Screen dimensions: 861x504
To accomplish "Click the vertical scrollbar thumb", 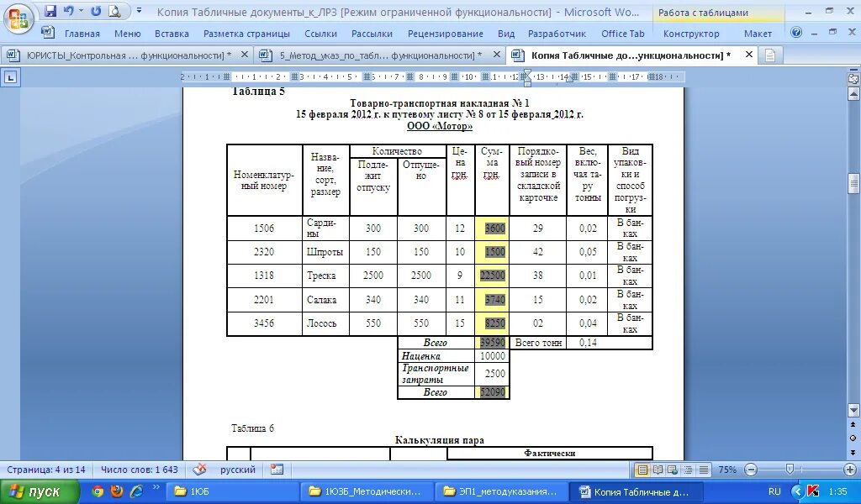I will pyautogui.click(x=853, y=184).
